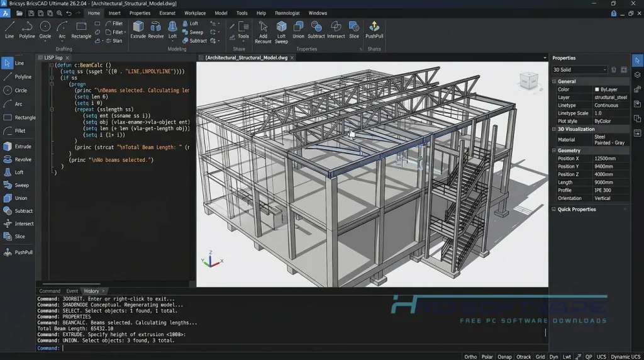The image size is (644, 360).
Task: Click the Add Recount tool
Action: (x=263, y=33)
